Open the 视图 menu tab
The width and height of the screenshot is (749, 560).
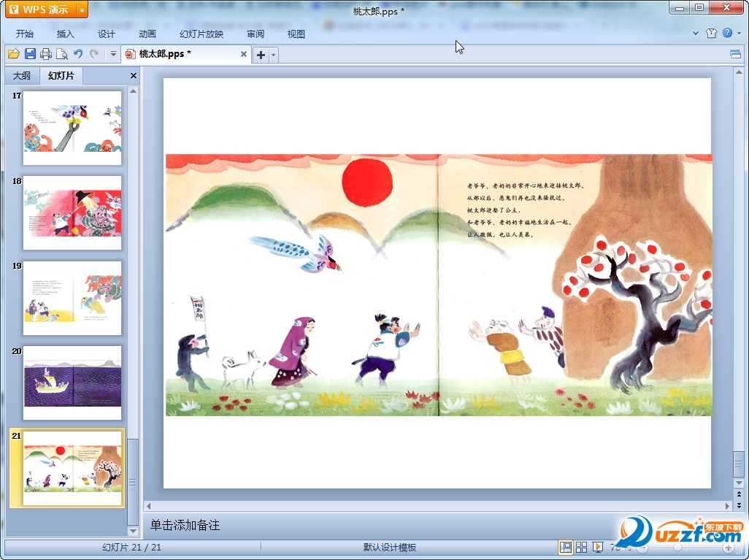pos(296,34)
